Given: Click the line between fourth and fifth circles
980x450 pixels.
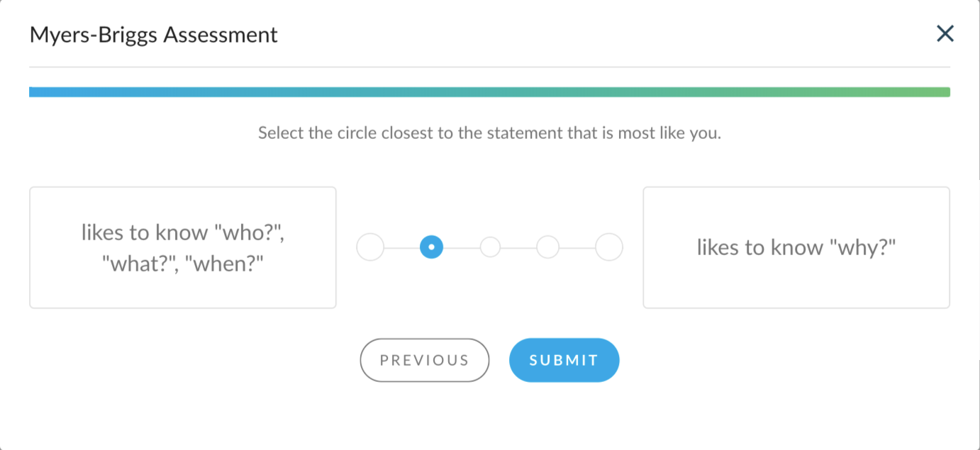Looking at the screenshot, I should [577, 248].
